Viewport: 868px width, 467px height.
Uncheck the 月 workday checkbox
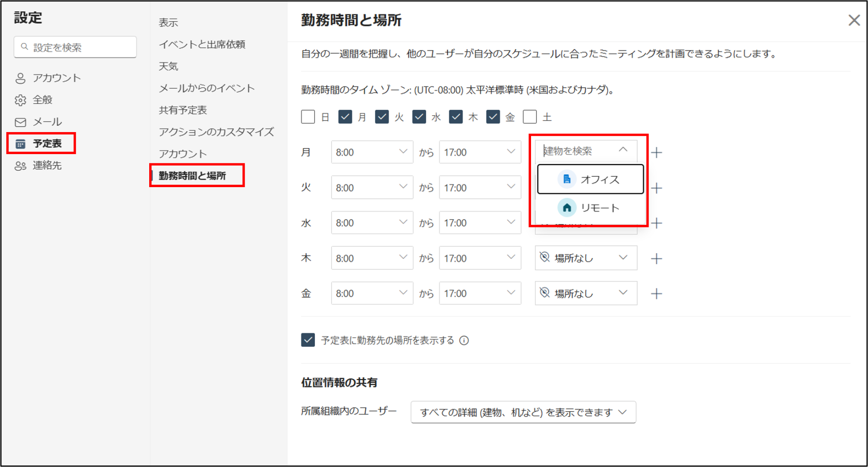click(x=345, y=116)
